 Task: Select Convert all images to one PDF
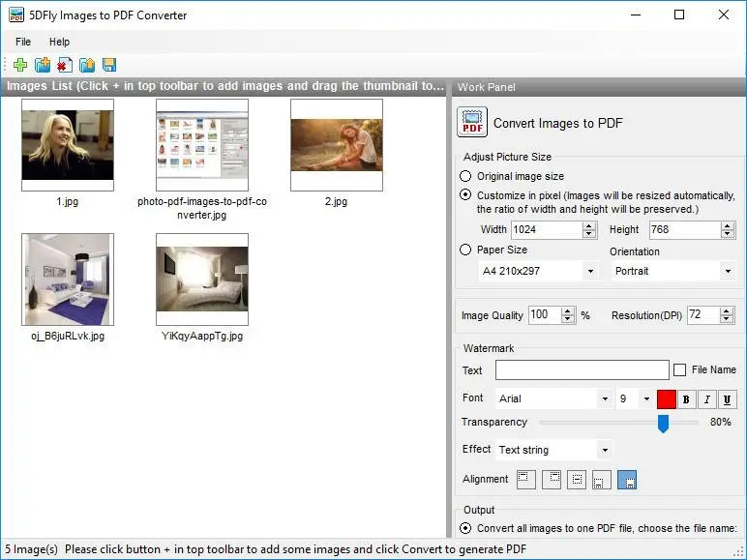click(465, 528)
